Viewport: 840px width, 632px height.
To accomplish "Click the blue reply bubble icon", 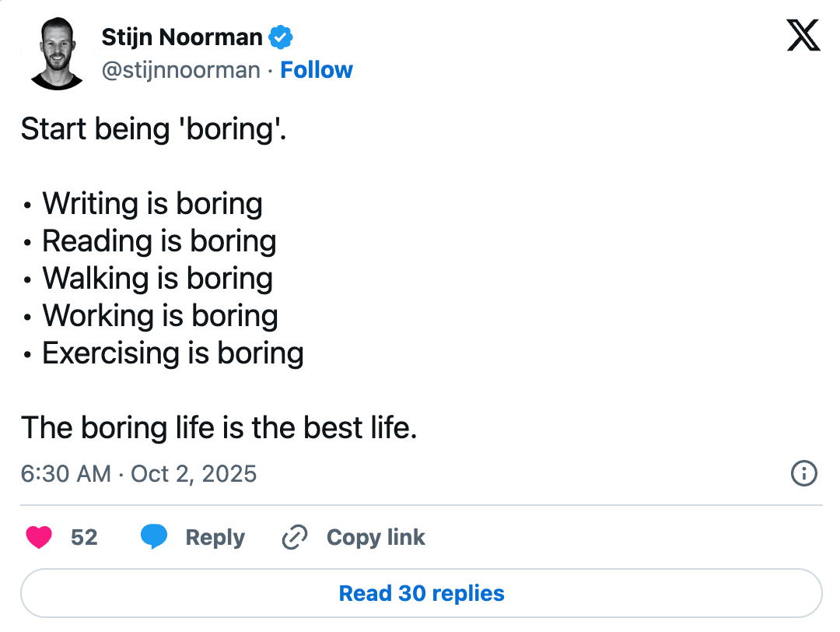I will pyautogui.click(x=154, y=537).
